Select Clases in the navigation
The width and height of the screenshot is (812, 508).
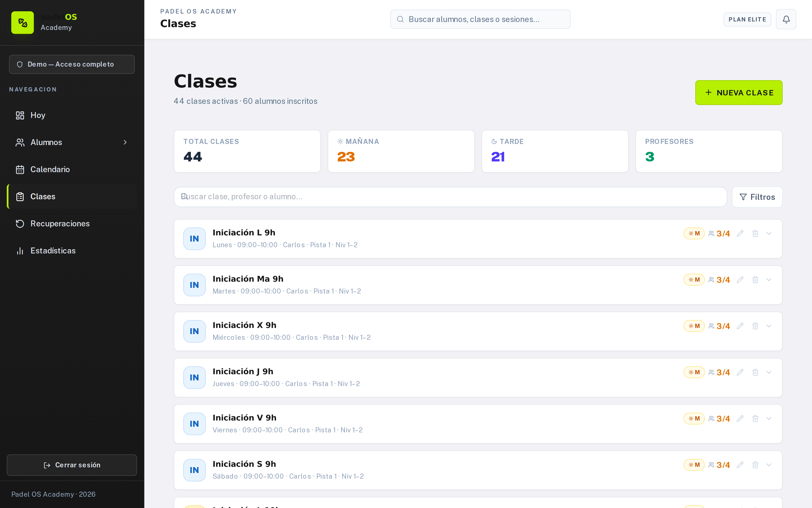coord(72,196)
